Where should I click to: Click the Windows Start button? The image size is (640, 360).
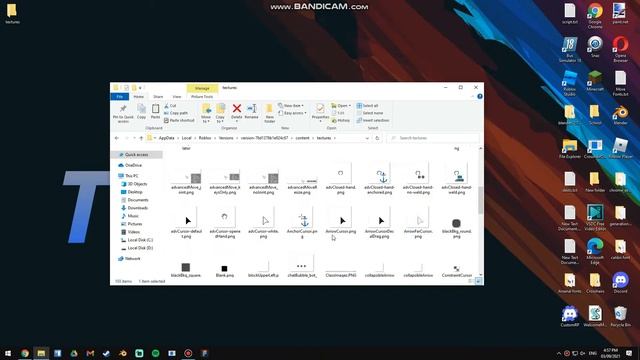pyautogui.click(x=8, y=353)
